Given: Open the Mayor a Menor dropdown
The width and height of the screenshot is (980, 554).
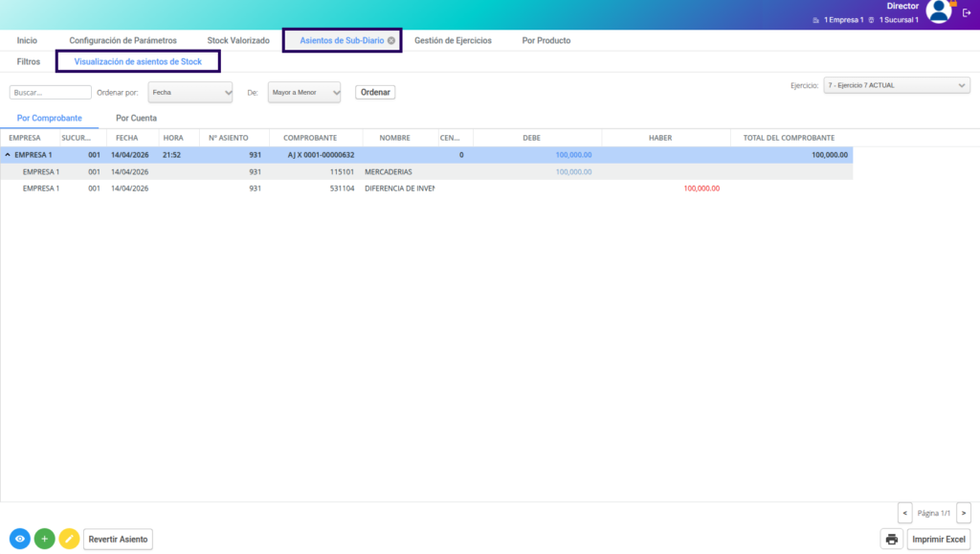Looking at the screenshot, I should coord(304,92).
